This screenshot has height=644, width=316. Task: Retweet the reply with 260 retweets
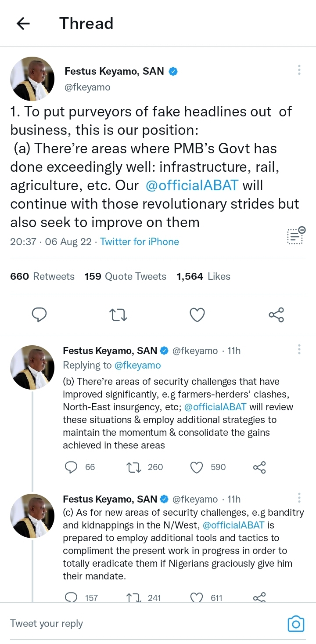[133, 467]
